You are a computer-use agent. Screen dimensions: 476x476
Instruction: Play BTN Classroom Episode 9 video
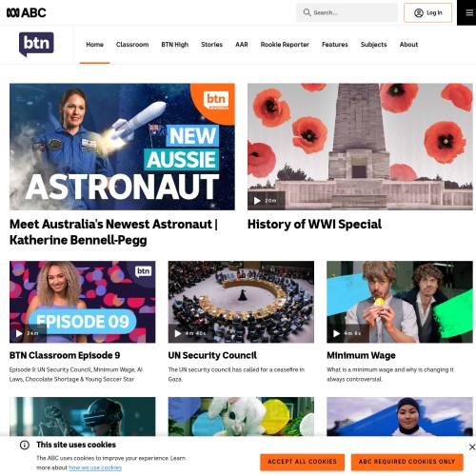click(x=19, y=333)
